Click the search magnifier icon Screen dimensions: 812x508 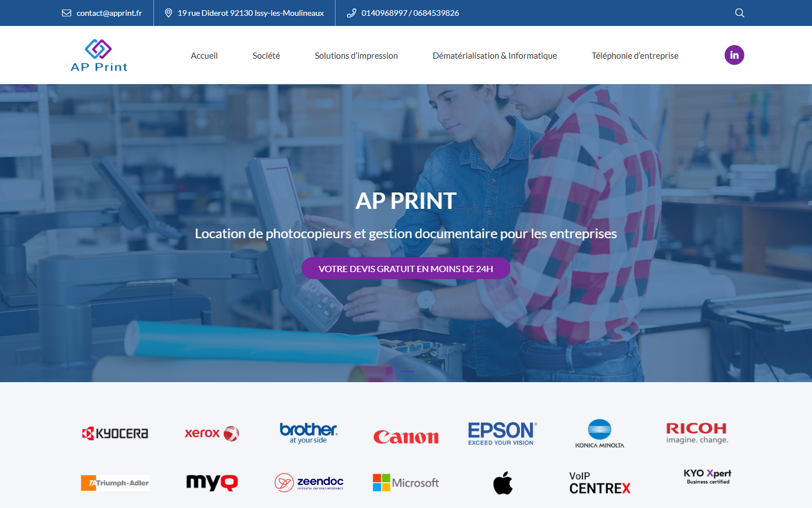coord(740,13)
